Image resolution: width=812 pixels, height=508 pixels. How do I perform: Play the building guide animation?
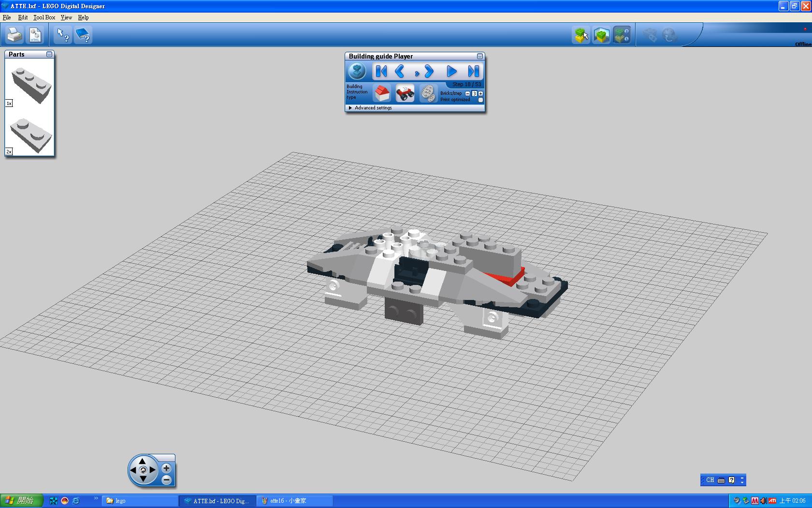(x=451, y=72)
